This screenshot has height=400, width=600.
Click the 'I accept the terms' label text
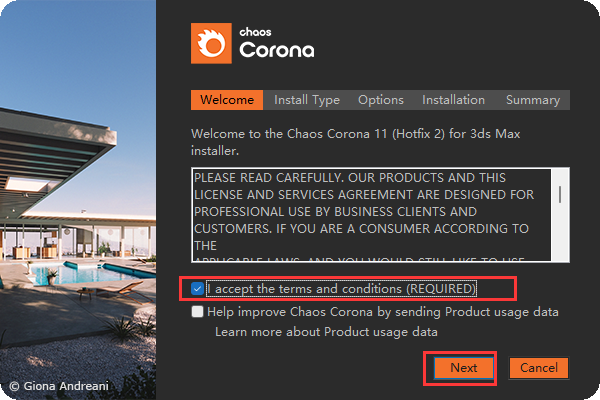[x=341, y=289]
